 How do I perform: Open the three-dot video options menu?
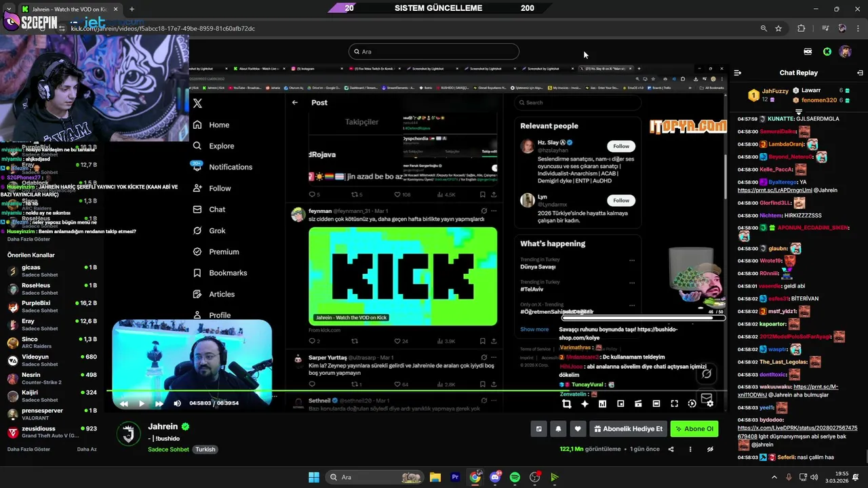coord(690,449)
